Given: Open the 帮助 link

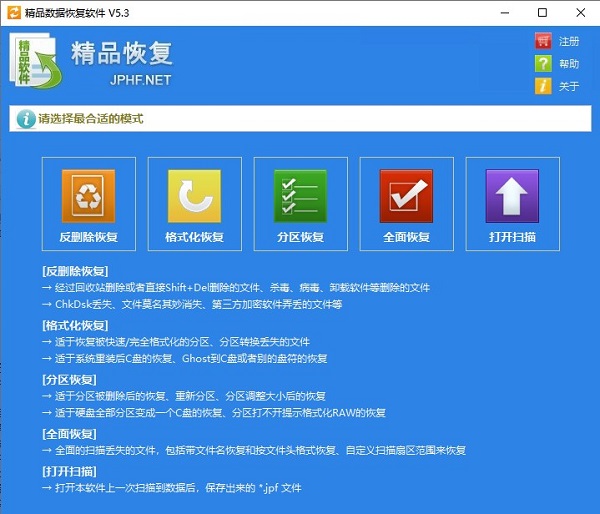Looking at the screenshot, I should [569, 64].
